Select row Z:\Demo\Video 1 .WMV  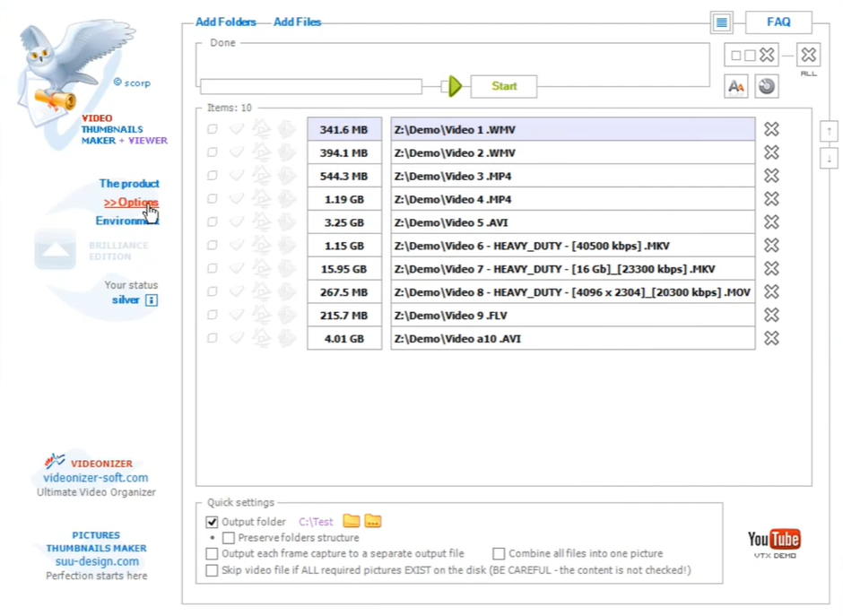[573, 129]
